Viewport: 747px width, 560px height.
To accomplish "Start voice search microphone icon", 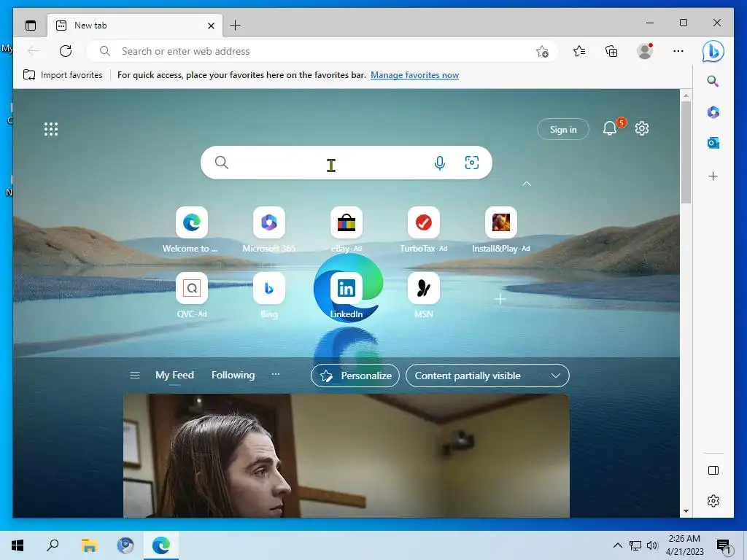I will pos(440,163).
